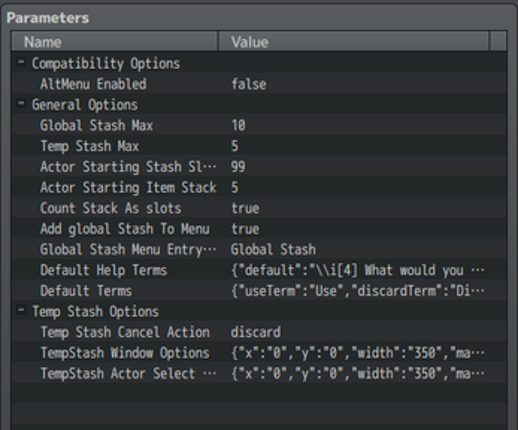
Task: Select the Actor Starting Item Stack parameter
Action: pos(128,187)
